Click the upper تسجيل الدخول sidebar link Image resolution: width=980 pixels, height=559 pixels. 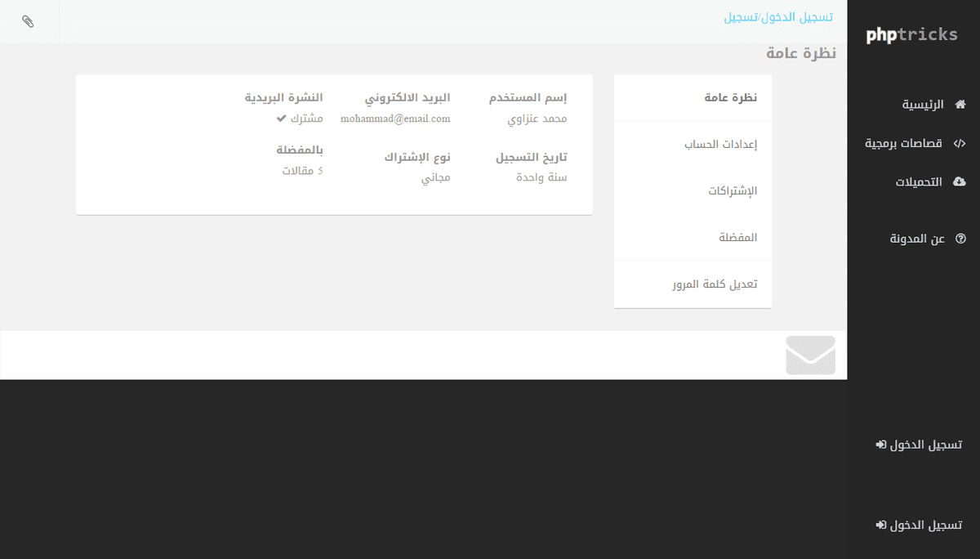(919, 445)
